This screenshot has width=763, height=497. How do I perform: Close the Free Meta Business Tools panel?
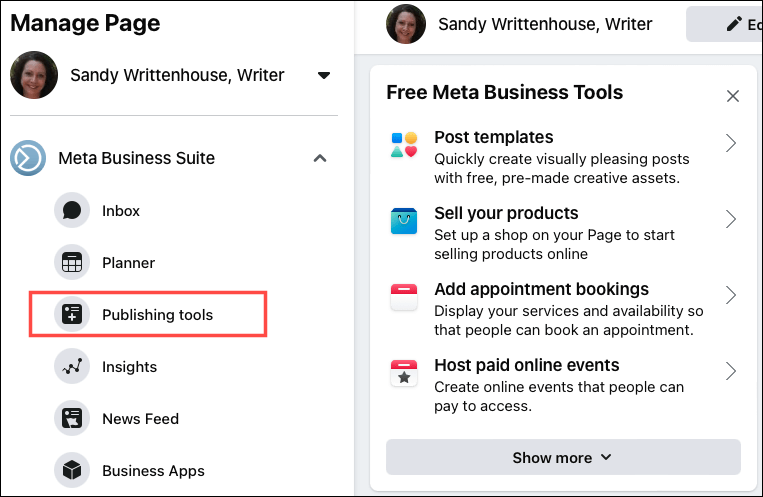tap(733, 96)
